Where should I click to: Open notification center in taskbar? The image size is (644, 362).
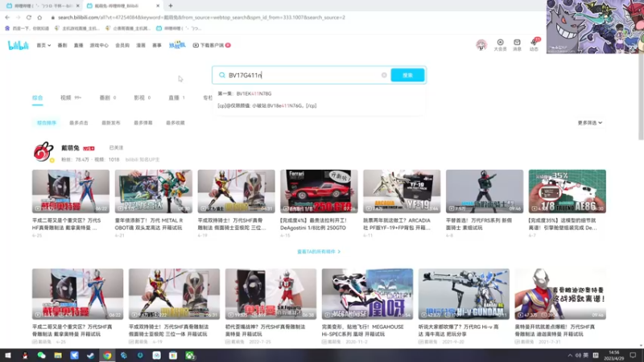tap(633, 356)
